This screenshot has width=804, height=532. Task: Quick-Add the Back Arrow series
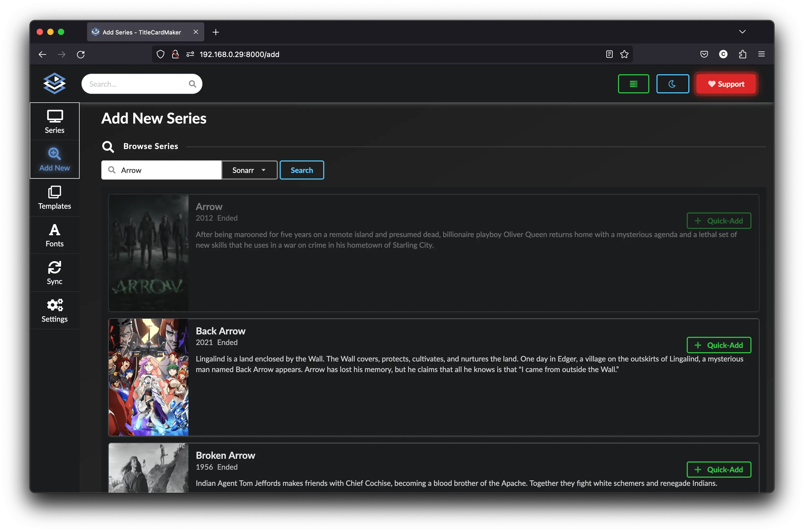[x=719, y=345]
